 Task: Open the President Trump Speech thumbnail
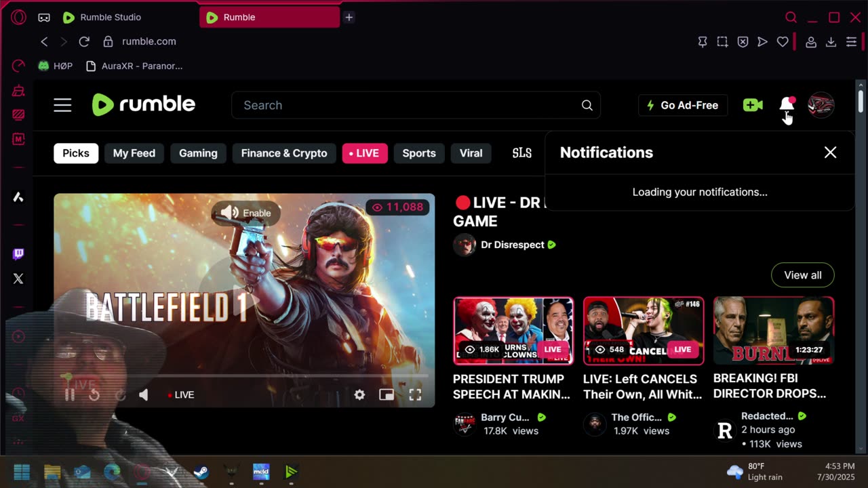513,331
